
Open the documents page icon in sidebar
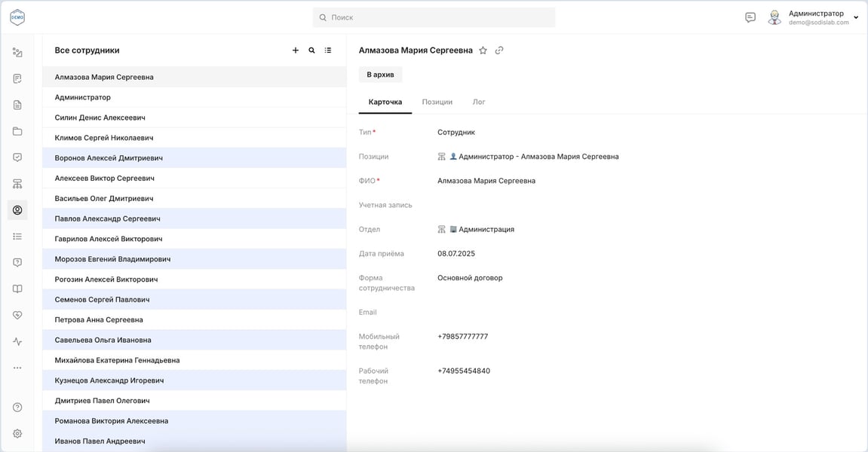pyautogui.click(x=17, y=105)
